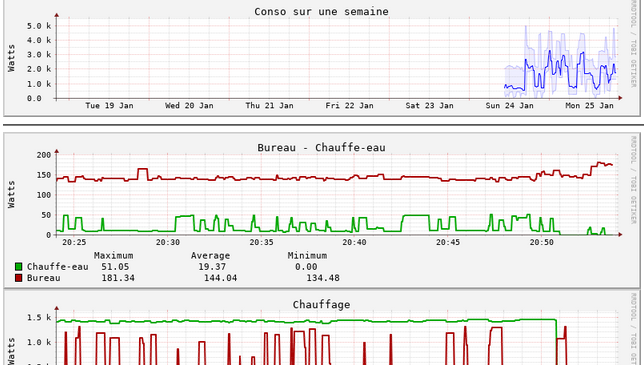This screenshot has height=365, width=644.
Task: Click the 20:30 time axis label
Action: (x=168, y=243)
